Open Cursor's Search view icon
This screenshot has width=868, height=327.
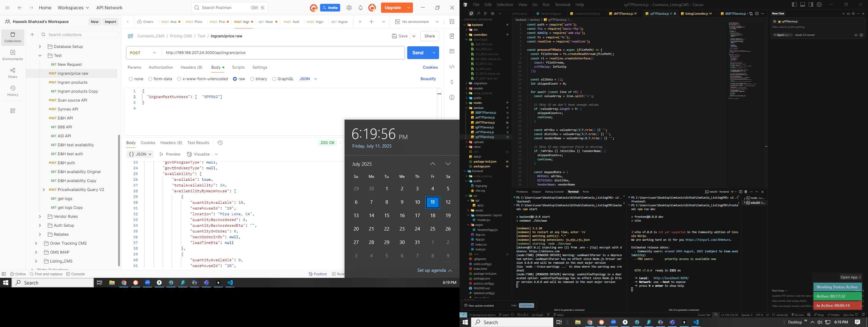tap(478, 13)
